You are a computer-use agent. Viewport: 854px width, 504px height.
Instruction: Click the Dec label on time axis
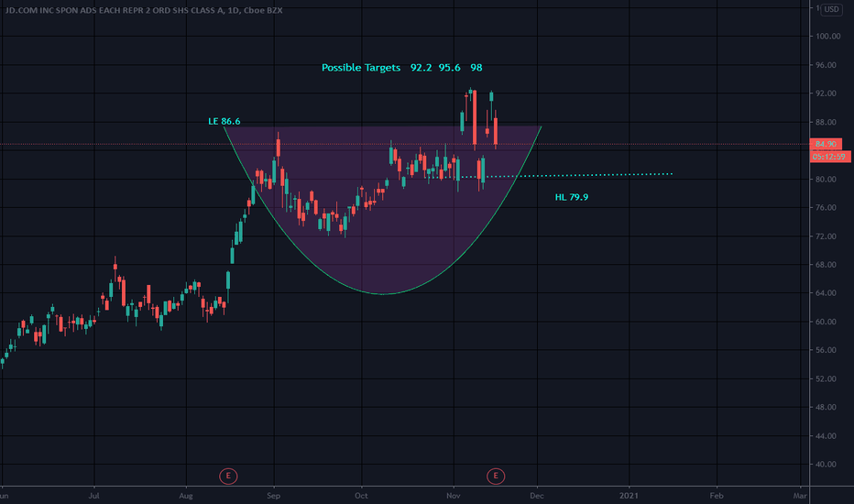(x=537, y=496)
